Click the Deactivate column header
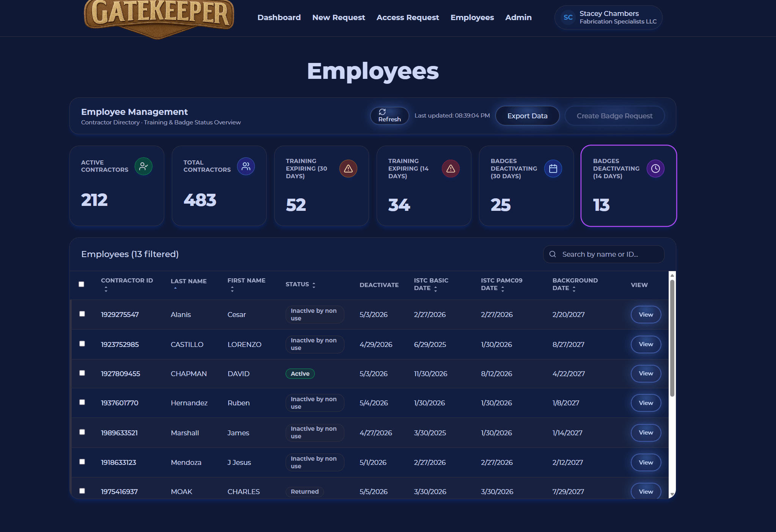This screenshot has height=532, width=776. click(x=379, y=285)
